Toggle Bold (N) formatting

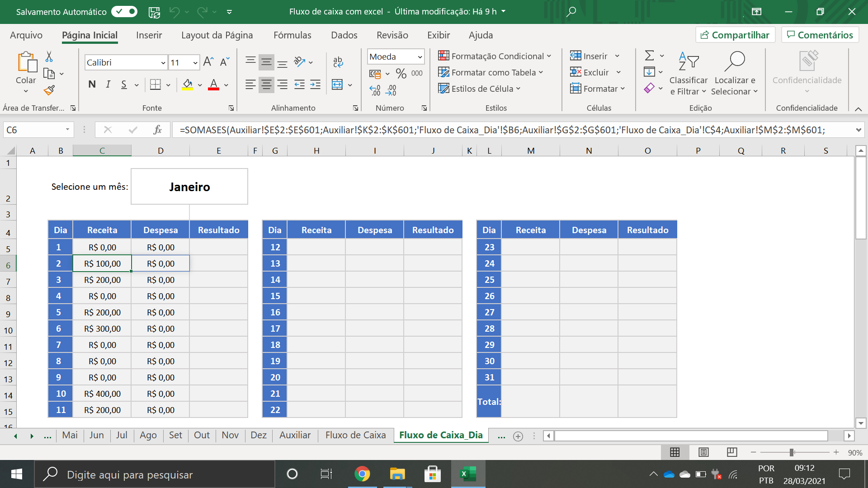coord(92,84)
